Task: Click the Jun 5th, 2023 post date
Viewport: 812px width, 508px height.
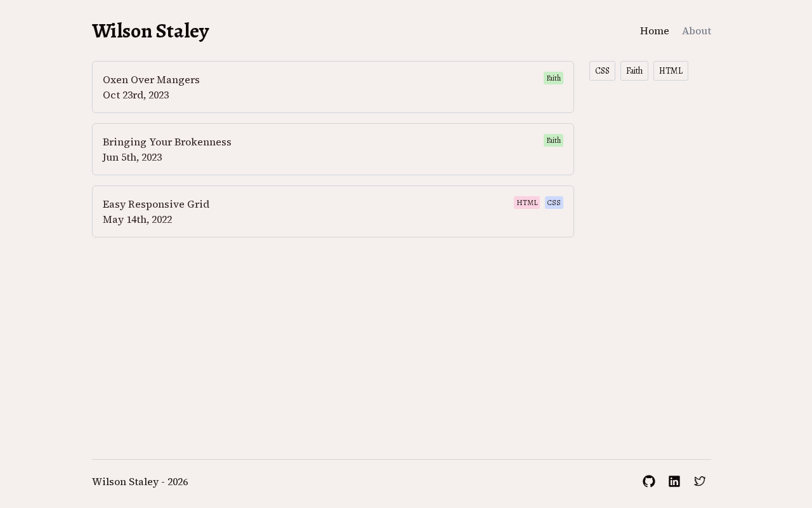Action: (x=132, y=157)
